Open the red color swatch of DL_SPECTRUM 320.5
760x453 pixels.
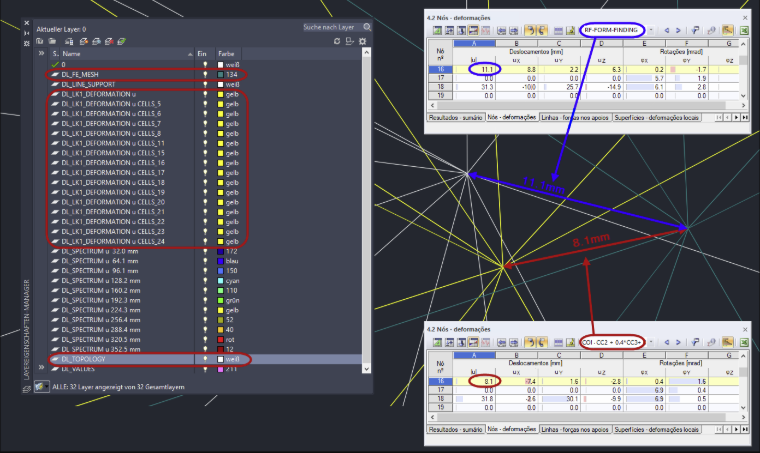[221, 340]
